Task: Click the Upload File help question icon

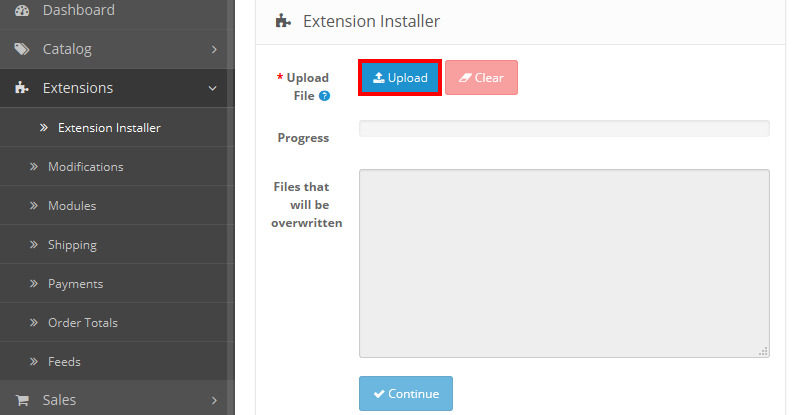Action: point(324,96)
